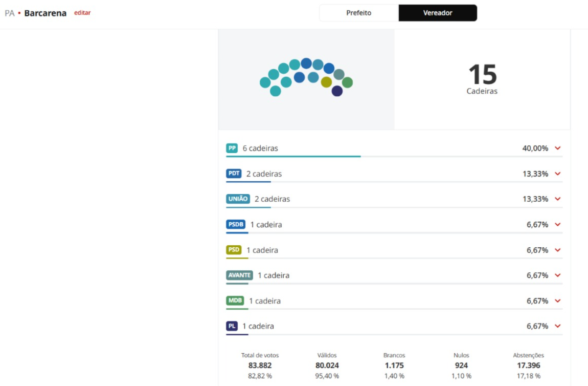Click the PDT party badge
Image resolution: width=588 pixels, height=386 pixels.
(234, 174)
